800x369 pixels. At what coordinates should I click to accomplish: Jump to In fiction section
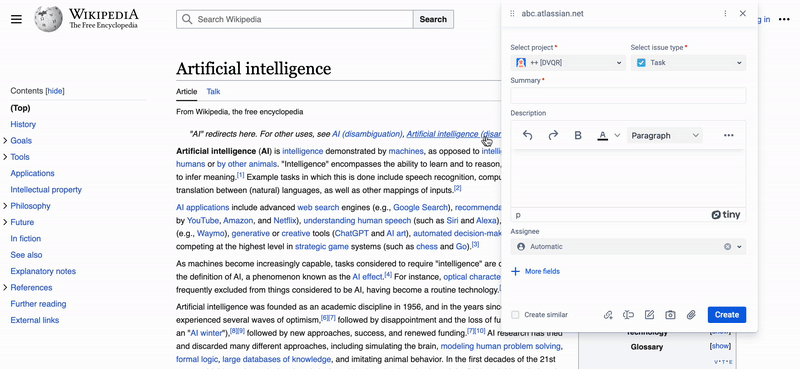click(26, 239)
